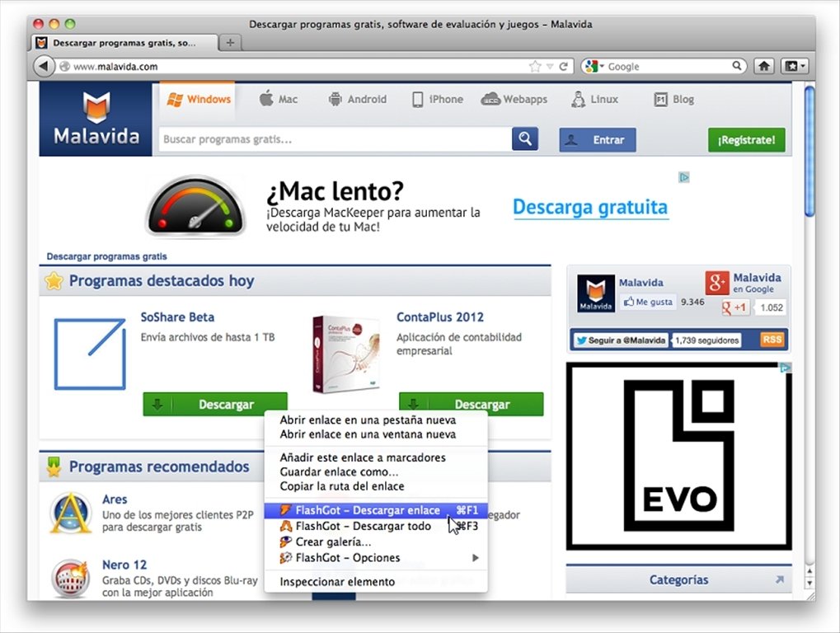Switch to the Webapps tab
This screenshot has width=840, height=633.
click(514, 100)
